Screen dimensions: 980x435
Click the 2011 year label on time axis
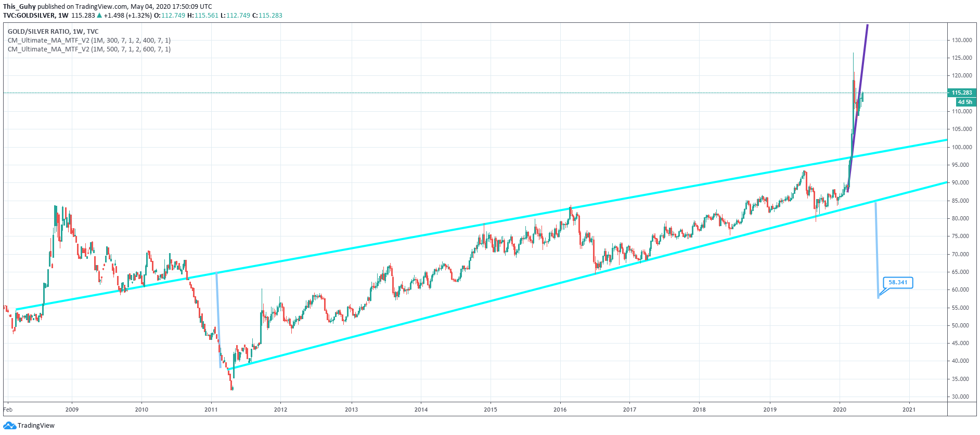[x=211, y=410]
